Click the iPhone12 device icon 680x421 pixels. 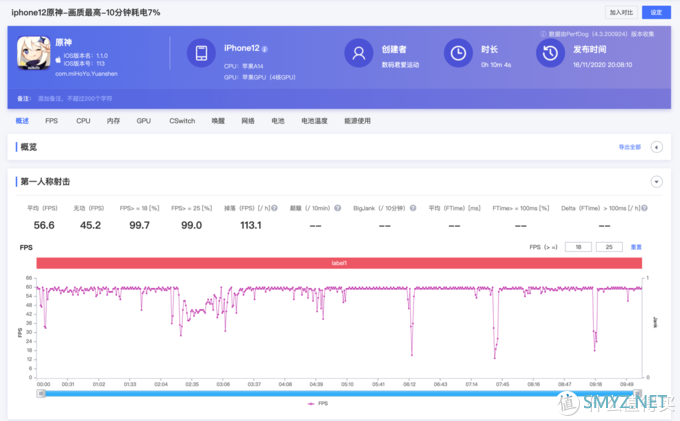click(201, 53)
